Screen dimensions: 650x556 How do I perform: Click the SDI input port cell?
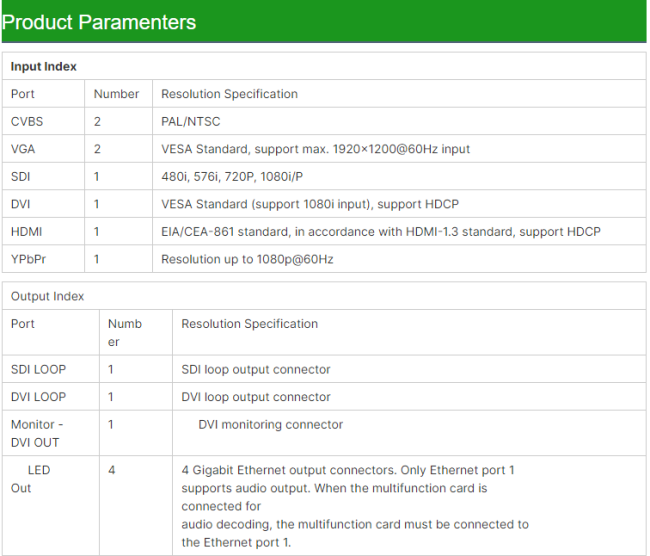pyautogui.click(x=43, y=176)
